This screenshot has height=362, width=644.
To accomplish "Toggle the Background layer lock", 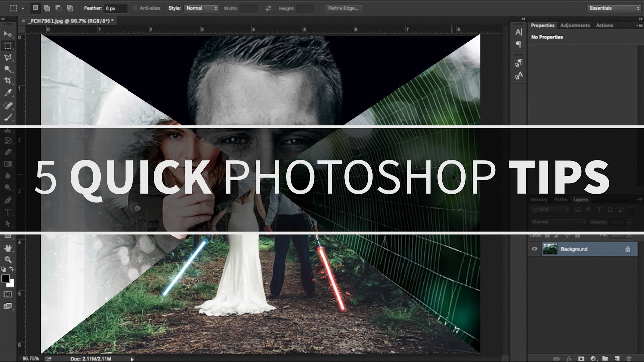I will (628, 249).
